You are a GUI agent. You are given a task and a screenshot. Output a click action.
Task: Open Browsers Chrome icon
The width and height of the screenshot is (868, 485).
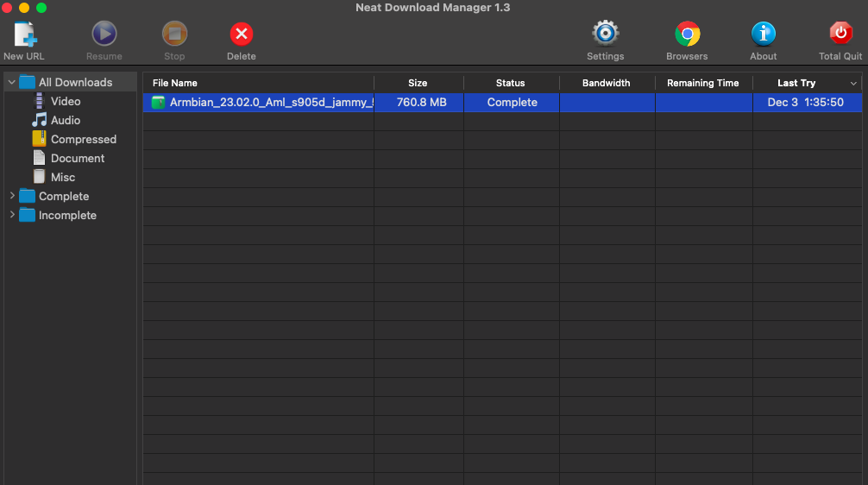[687, 35]
